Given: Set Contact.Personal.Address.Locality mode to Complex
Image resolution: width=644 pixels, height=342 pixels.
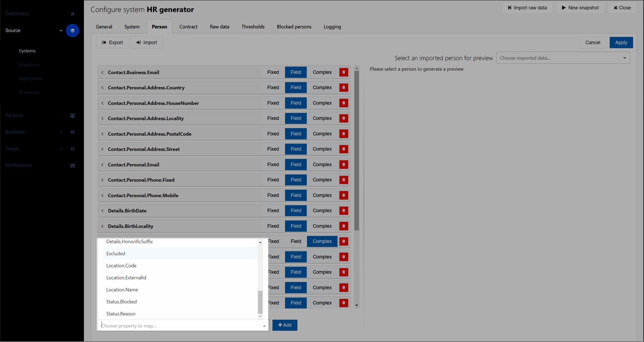Looking at the screenshot, I should 322,118.
